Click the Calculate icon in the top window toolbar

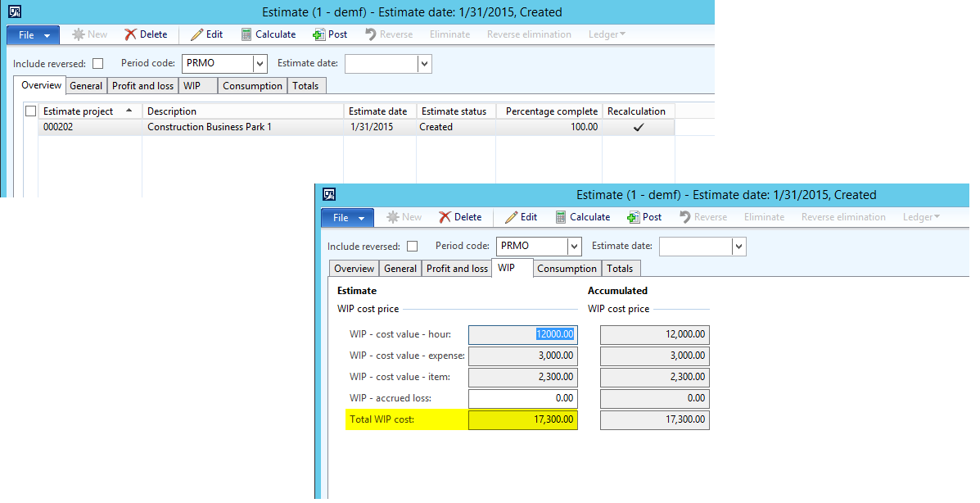pyautogui.click(x=246, y=34)
